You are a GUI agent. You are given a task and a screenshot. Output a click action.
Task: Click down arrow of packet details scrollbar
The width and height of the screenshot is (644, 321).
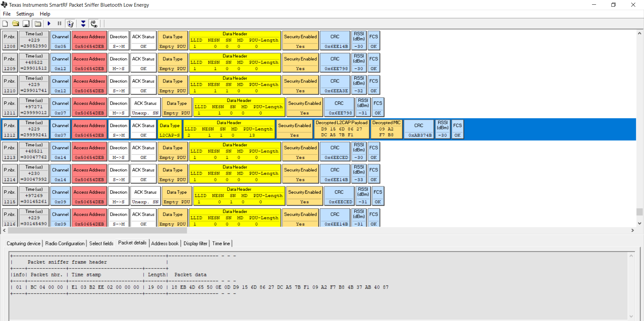(x=631, y=317)
